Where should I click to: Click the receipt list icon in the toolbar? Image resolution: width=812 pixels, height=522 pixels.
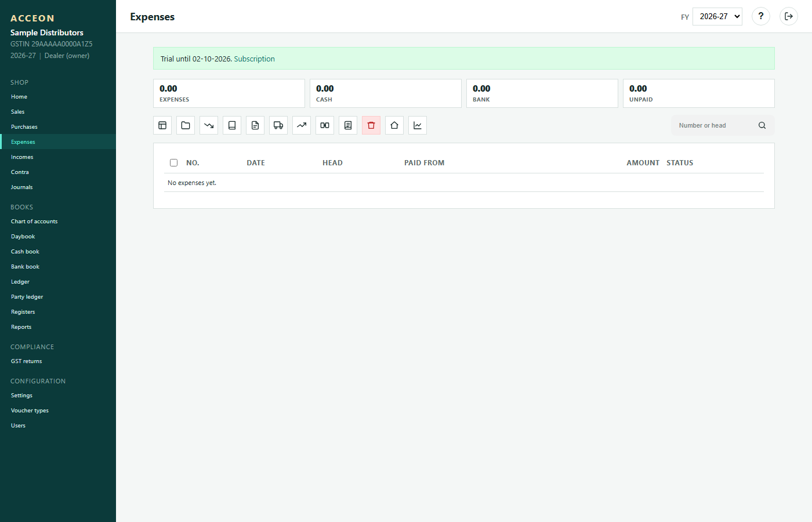click(348, 125)
